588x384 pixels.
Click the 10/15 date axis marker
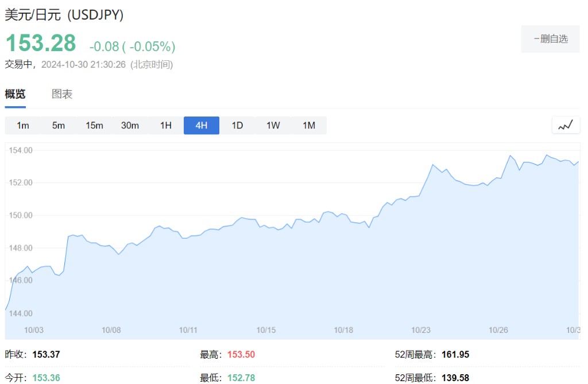coord(266,330)
